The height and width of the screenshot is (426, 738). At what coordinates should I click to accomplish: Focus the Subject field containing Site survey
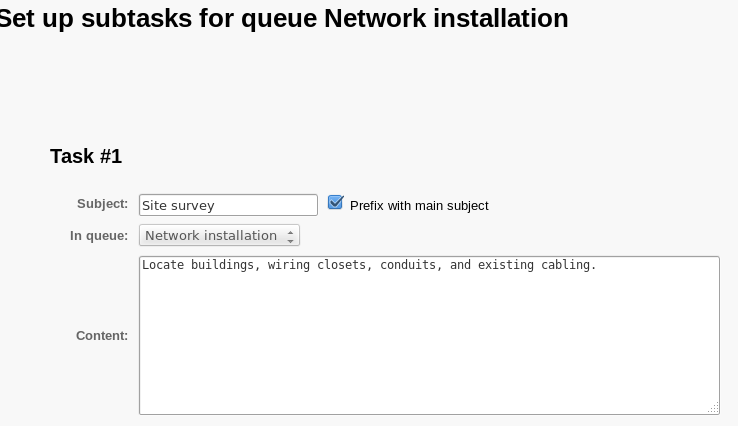(x=228, y=205)
